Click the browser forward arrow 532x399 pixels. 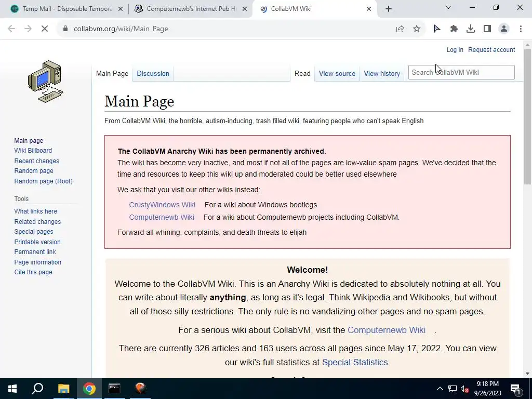pos(28,29)
